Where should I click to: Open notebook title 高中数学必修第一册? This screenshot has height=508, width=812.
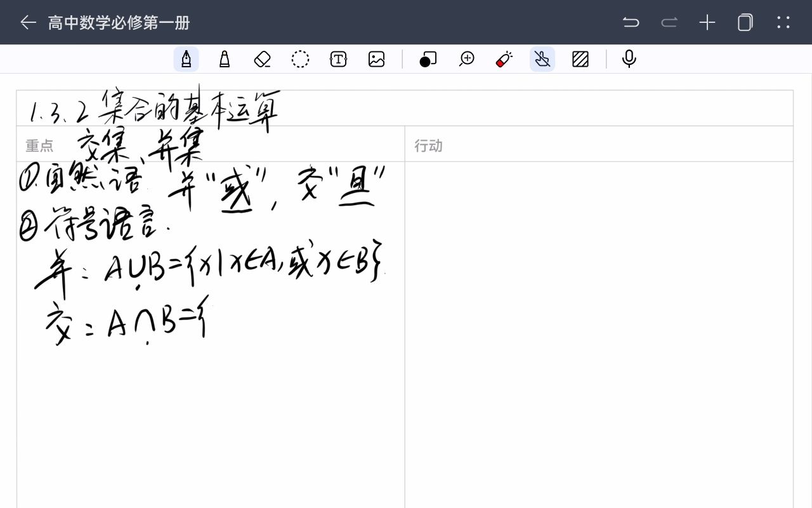[119, 23]
